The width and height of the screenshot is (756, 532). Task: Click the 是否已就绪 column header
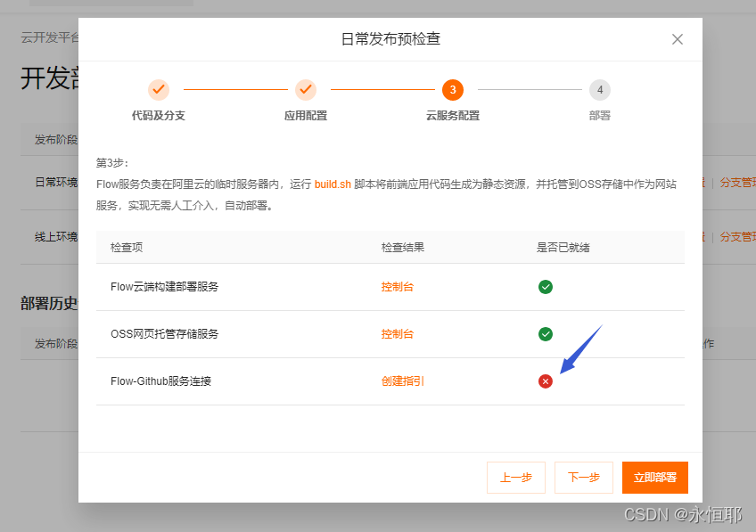(563, 247)
